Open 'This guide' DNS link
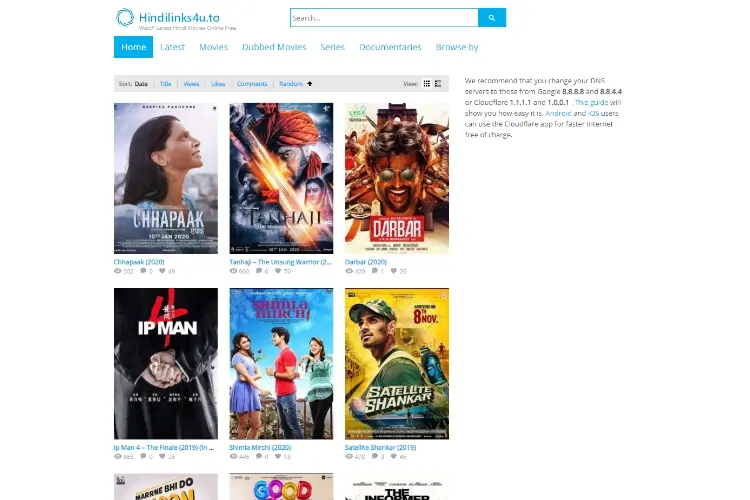Image resolution: width=750 pixels, height=500 pixels. coord(591,102)
